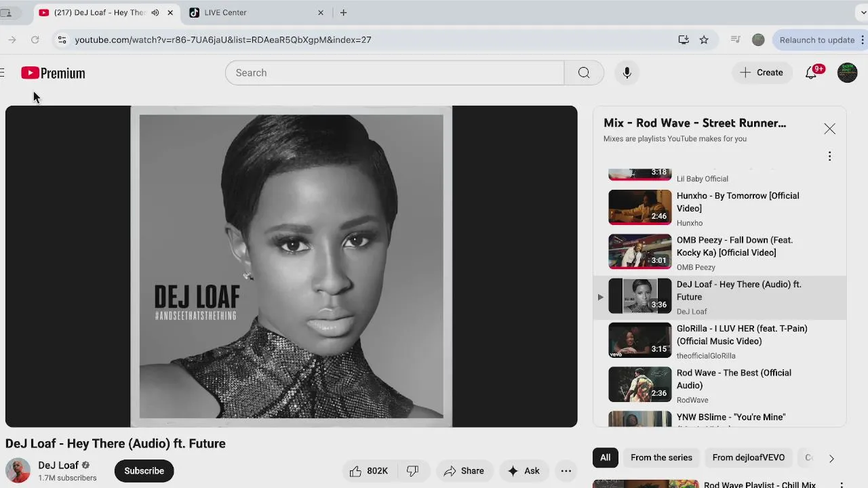Open Rod Wave Playlist - Chill Mix title
Image resolution: width=868 pixels, height=488 pixels.
click(x=759, y=485)
